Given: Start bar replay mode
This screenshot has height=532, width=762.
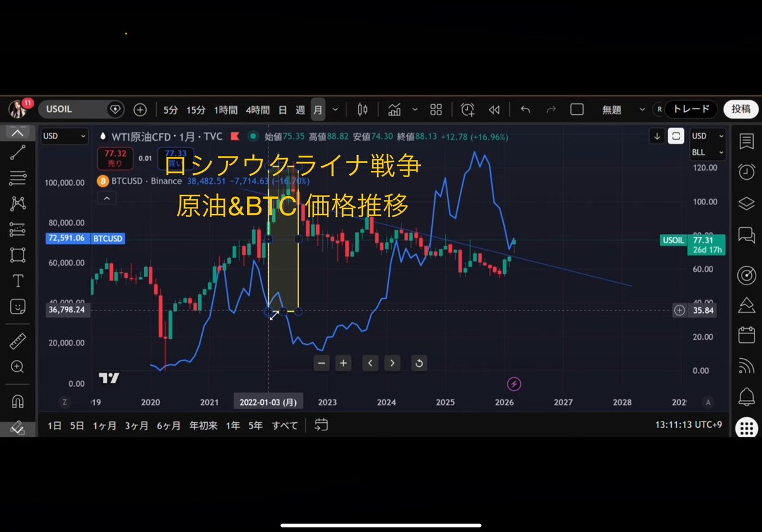Looking at the screenshot, I should (x=494, y=109).
